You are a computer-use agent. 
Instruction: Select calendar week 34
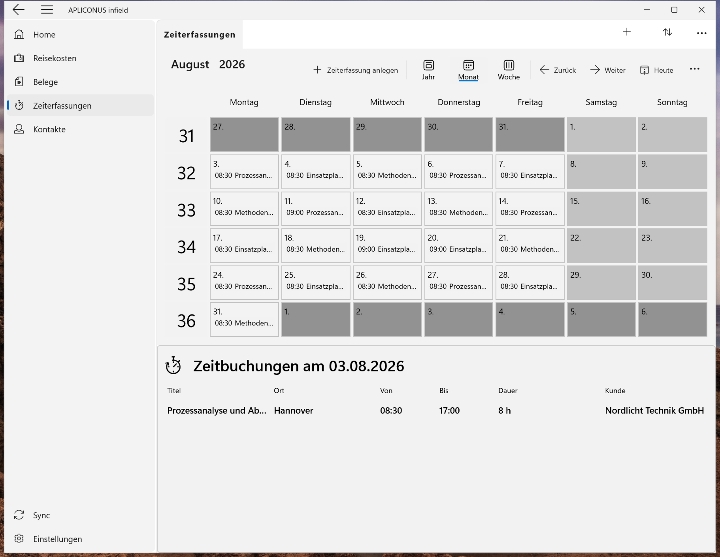click(x=186, y=247)
